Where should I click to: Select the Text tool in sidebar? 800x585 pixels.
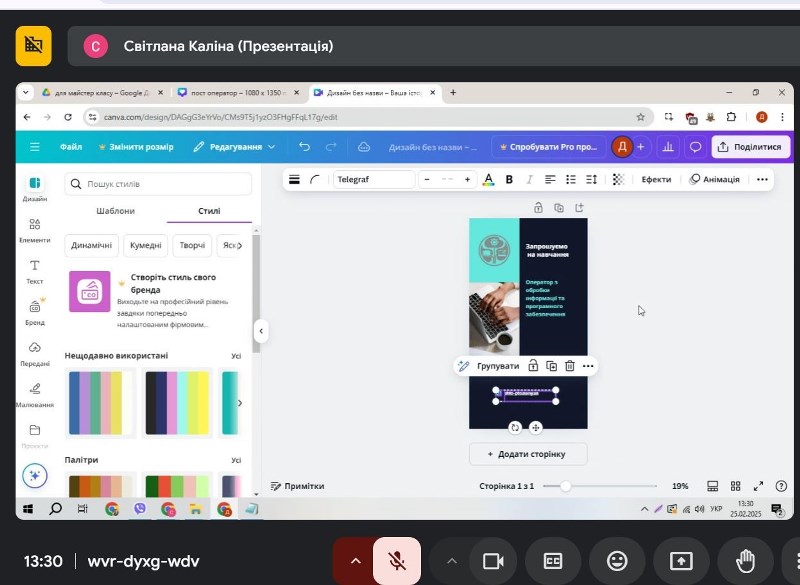(x=35, y=270)
